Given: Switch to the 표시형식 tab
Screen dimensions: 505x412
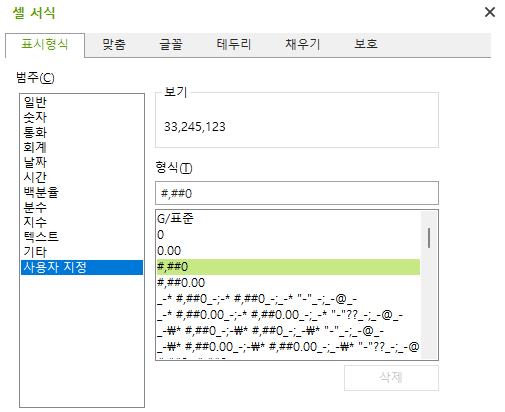Looking at the screenshot, I should 45,45.
